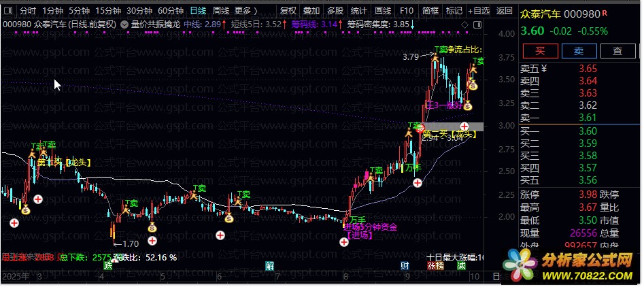Select the 1分钟 period
This screenshot has width=644, height=287.
pos(52,11)
